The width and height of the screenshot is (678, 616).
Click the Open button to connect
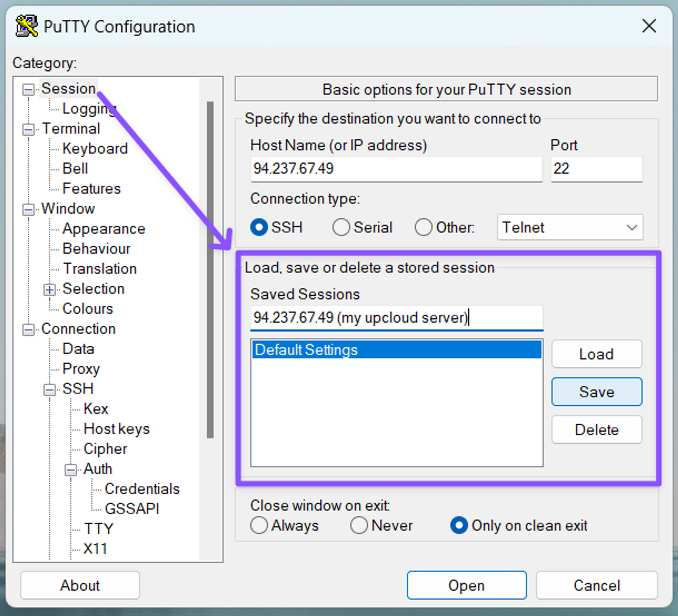pyautogui.click(x=466, y=585)
